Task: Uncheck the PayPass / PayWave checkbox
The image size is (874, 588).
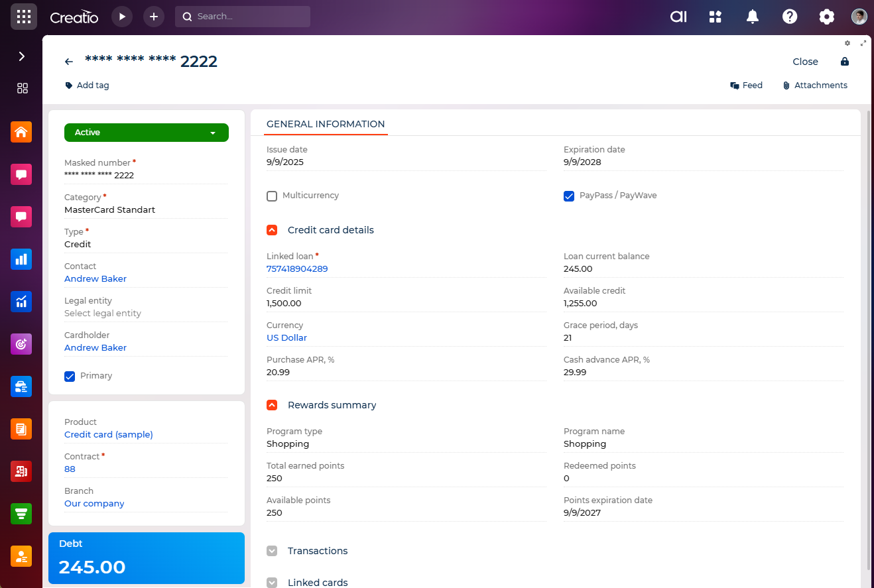Action: click(569, 196)
